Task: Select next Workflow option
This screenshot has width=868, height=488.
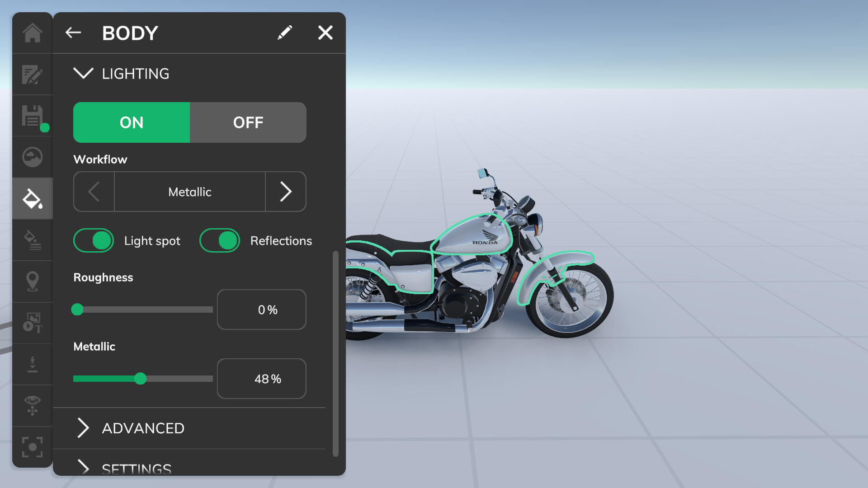Action: click(286, 192)
